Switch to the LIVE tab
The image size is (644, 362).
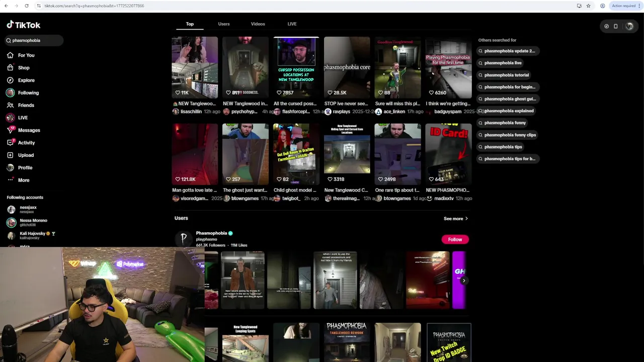tap(292, 24)
